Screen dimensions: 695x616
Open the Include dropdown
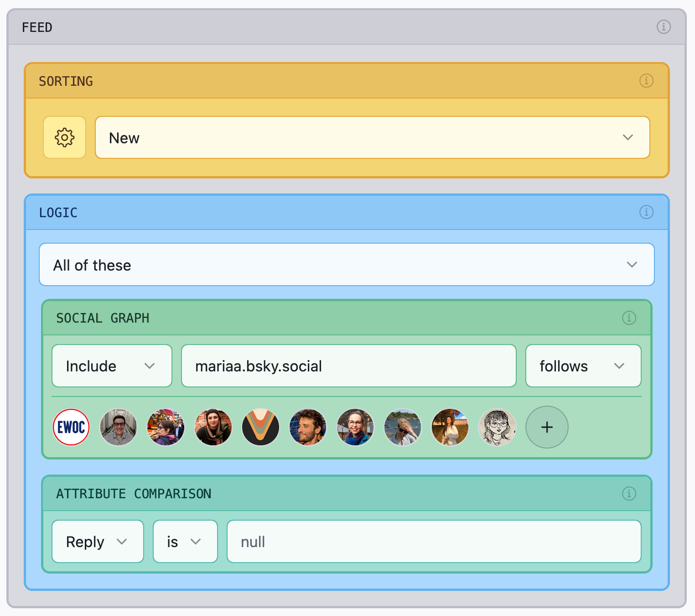[112, 366]
